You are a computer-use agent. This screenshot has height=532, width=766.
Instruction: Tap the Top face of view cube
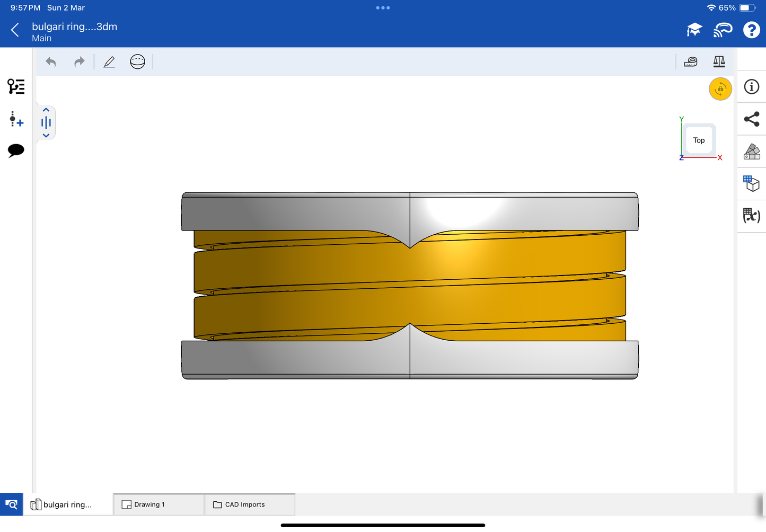point(699,140)
